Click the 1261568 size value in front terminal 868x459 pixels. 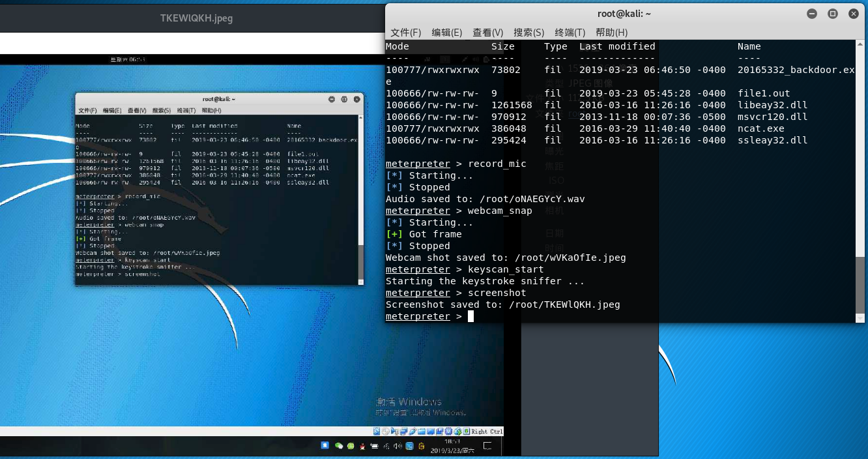(512, 105)
